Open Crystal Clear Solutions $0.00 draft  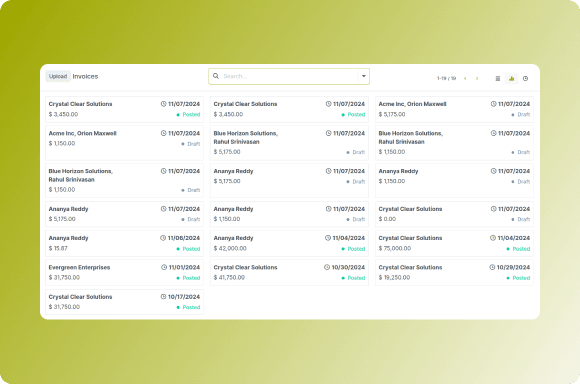454,214
